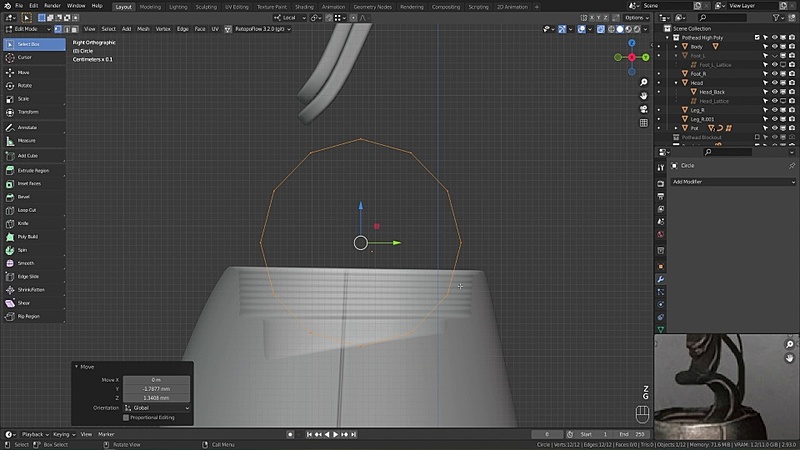Screen dimensions: 800x450
Task: Activate Extrude Region tool
Action: 34,170
